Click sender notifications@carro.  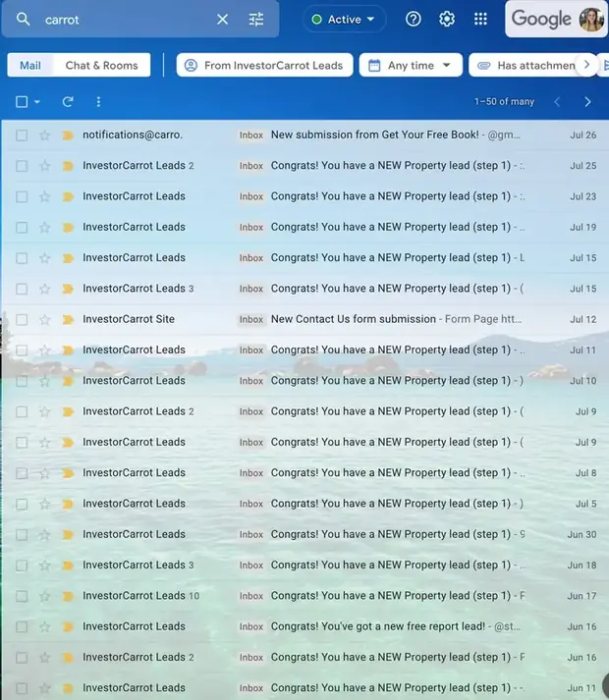click(133, 135)
